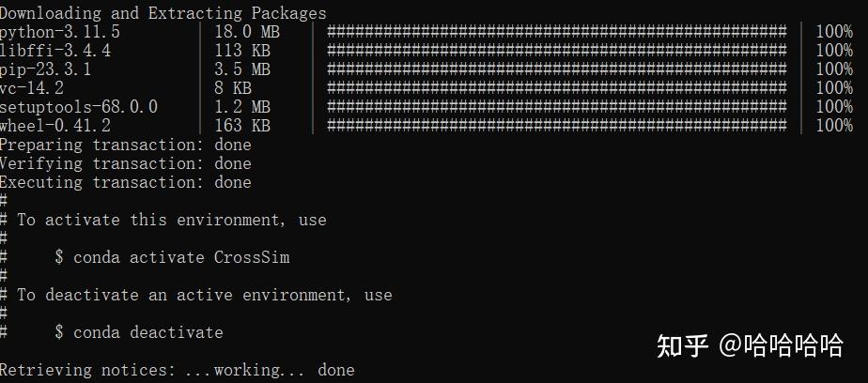Click the pip-23.3.1 package entry
The width and height of the screenshot is (868, 383).
(46, 69)
